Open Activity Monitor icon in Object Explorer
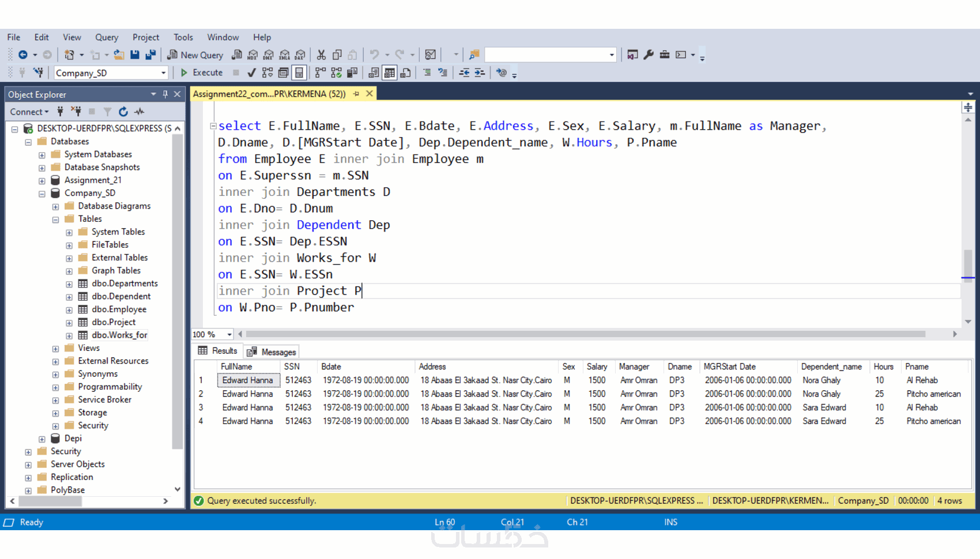Screen dimensions: 980x559 [x=140, y=111]
